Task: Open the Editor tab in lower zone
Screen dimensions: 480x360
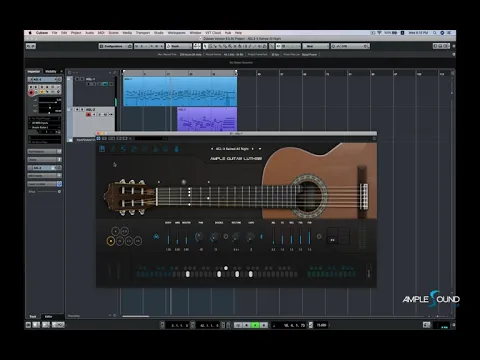Action: (x=48, y=316)
